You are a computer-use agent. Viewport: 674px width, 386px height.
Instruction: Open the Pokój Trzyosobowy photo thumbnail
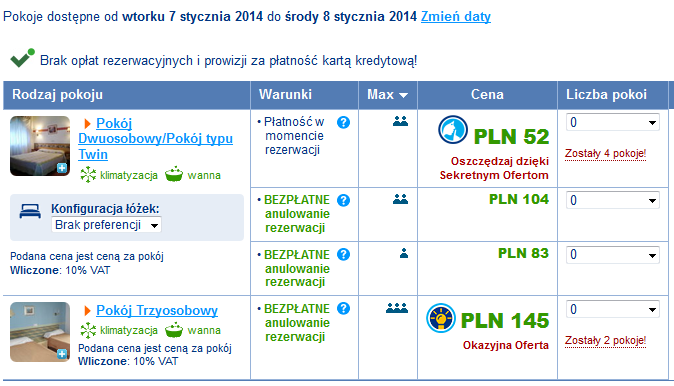[40, 332]
